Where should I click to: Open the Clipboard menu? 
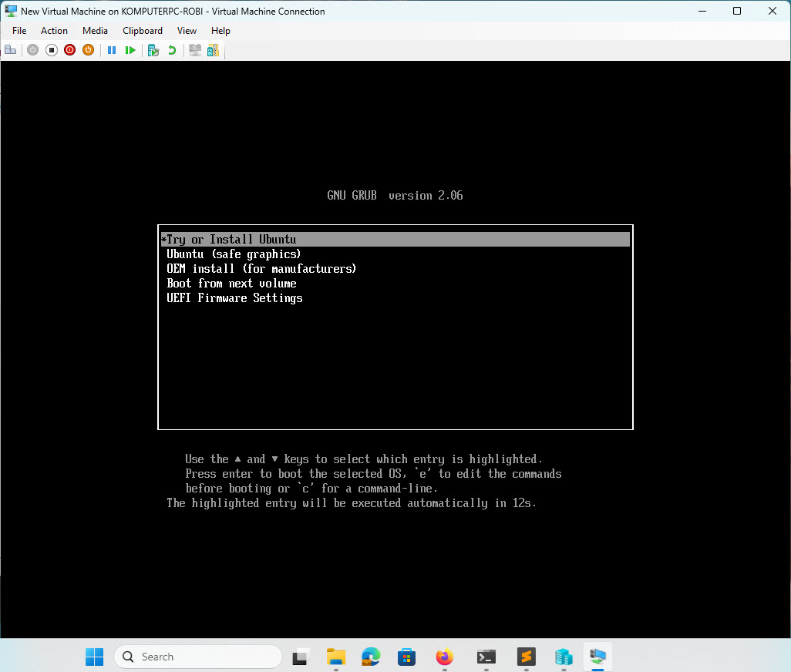pyautogui.click(x=143, y=31)
